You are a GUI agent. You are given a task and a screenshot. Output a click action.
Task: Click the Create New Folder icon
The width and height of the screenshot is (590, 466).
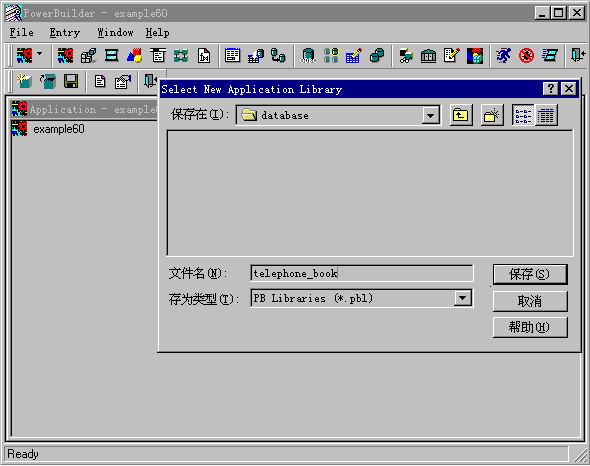(491, 115)
